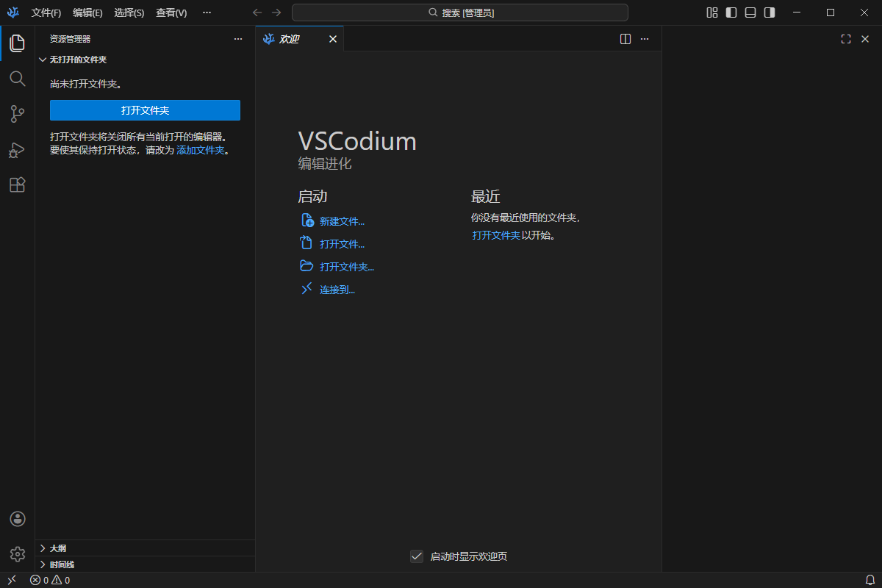
Task: Toggle the panel layout button in title bar
Action: pos(750,12)
